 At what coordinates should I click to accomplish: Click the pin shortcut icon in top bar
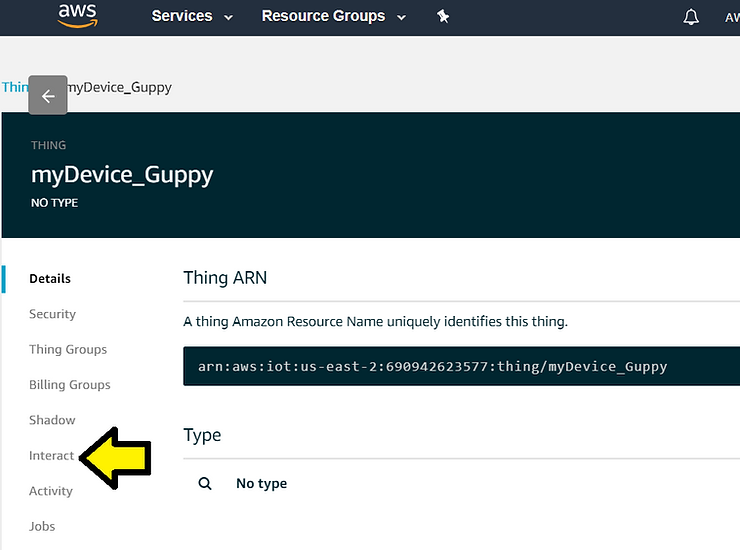[x=443, y=17]
